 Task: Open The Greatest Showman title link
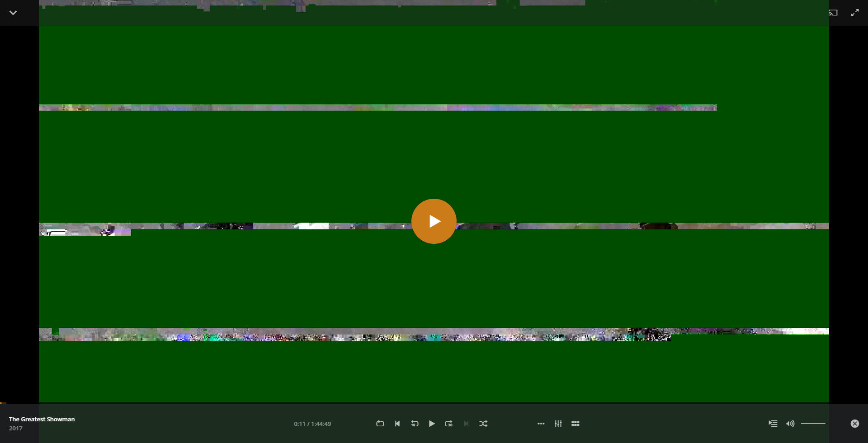coord(42,419)
